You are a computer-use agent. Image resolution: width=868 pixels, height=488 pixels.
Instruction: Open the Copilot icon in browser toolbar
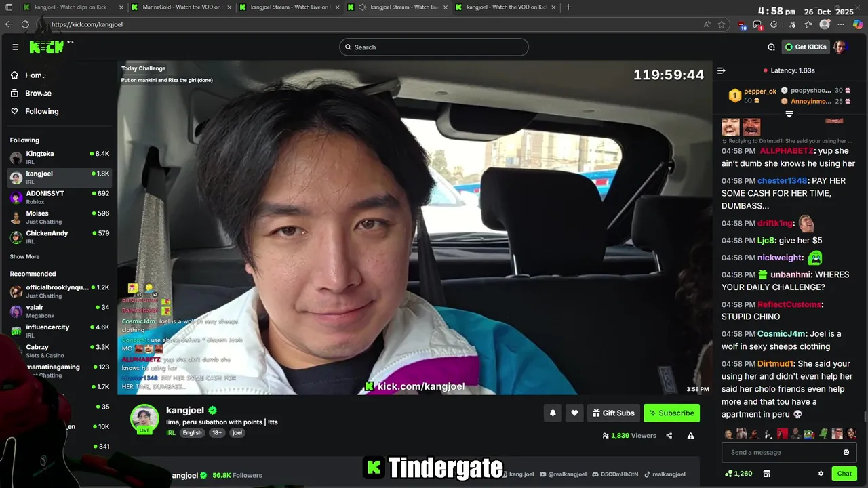pyautogui.click(x=858, y=24)
